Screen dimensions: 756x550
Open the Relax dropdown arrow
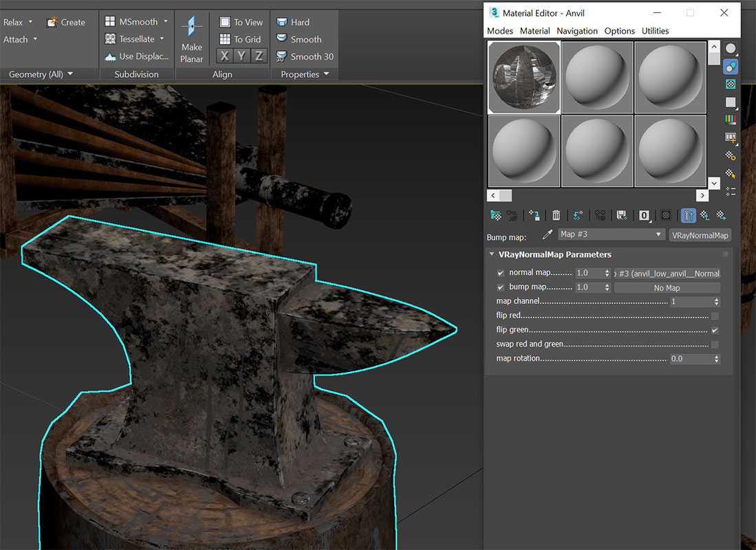tap(30, 22)
